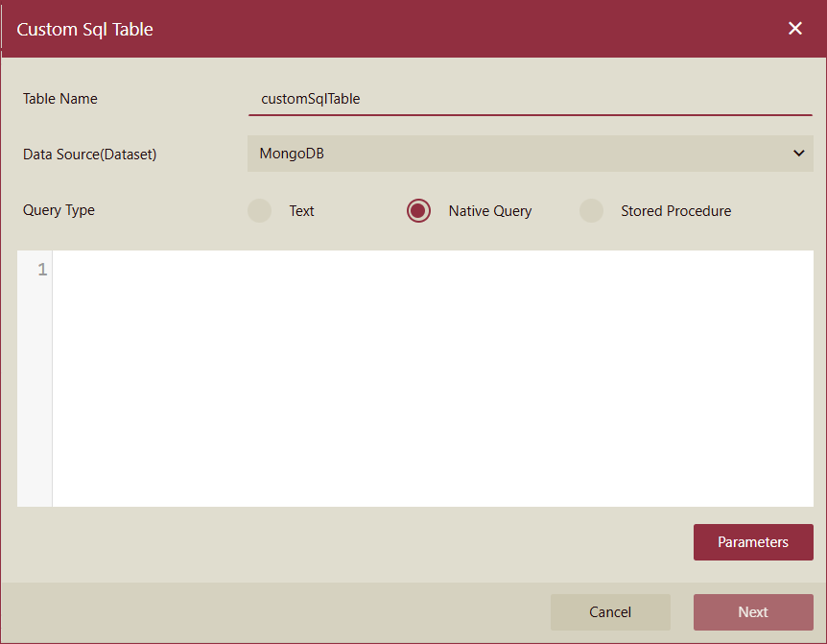Select the Native Query option
Screen dimensions: 827x644
[418, 210]
